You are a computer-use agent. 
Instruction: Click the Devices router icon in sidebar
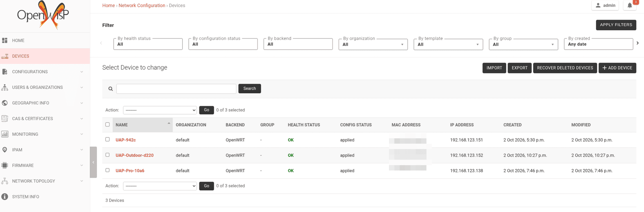tap(5, 56)
